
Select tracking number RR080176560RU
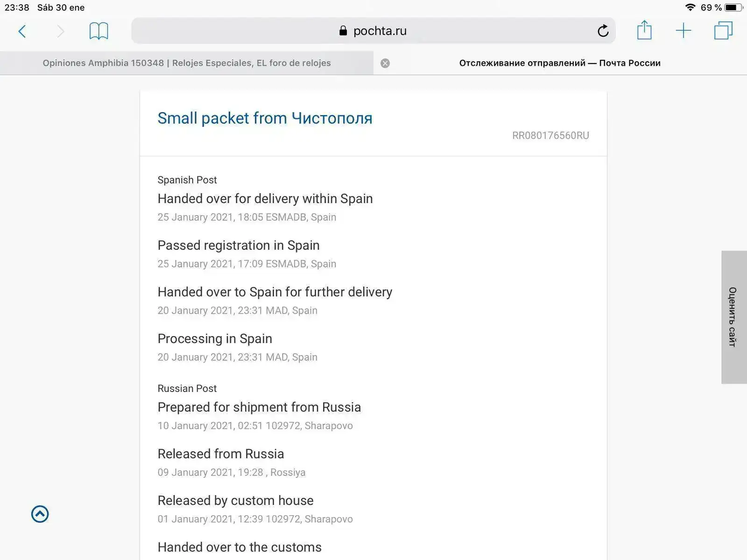tap(550, 136)
